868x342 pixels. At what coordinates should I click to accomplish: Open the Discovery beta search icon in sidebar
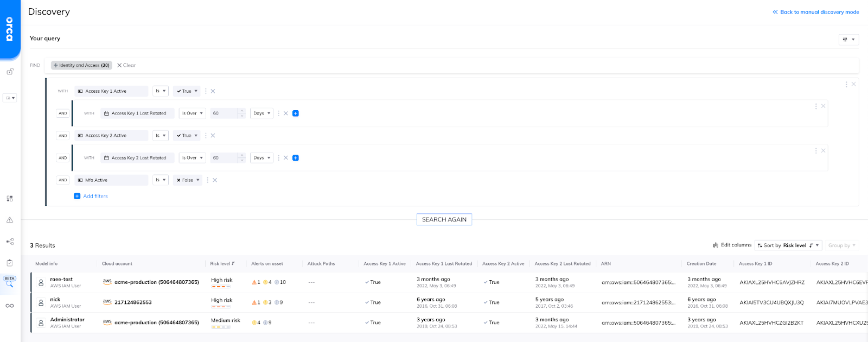coord(9,281)
